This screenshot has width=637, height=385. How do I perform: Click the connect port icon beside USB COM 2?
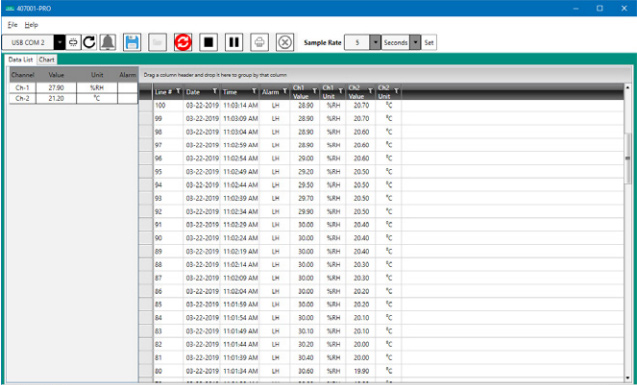coord(73,42)
